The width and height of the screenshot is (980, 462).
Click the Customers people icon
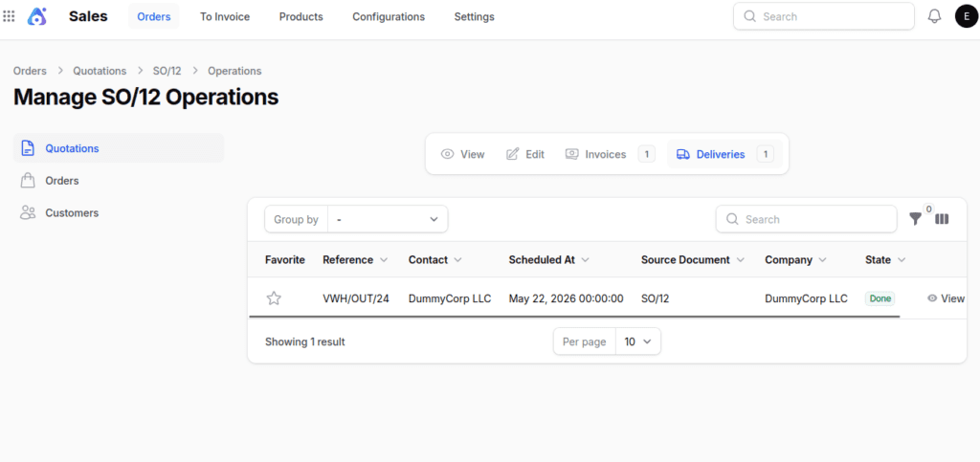[x=28, y=213]
